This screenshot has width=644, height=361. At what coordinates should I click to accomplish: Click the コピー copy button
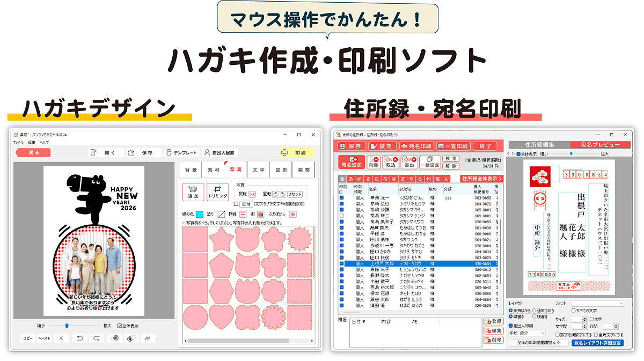coord(27,338)
